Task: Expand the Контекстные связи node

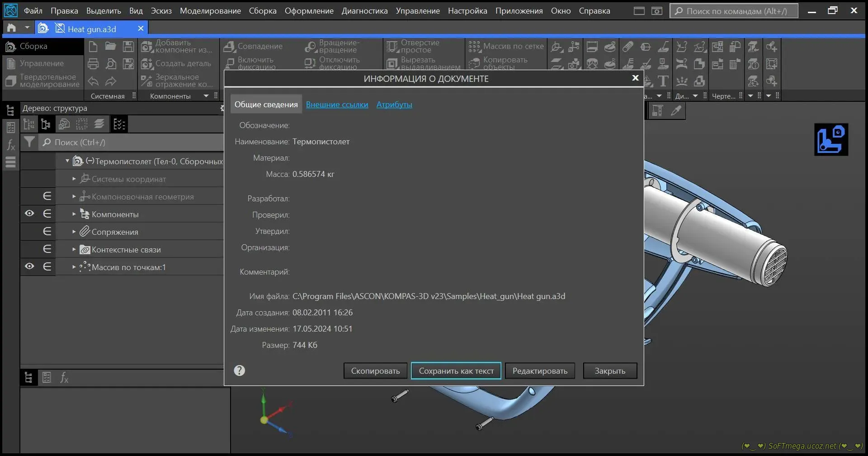Action: pyautogui.click(x=74, y=249)
